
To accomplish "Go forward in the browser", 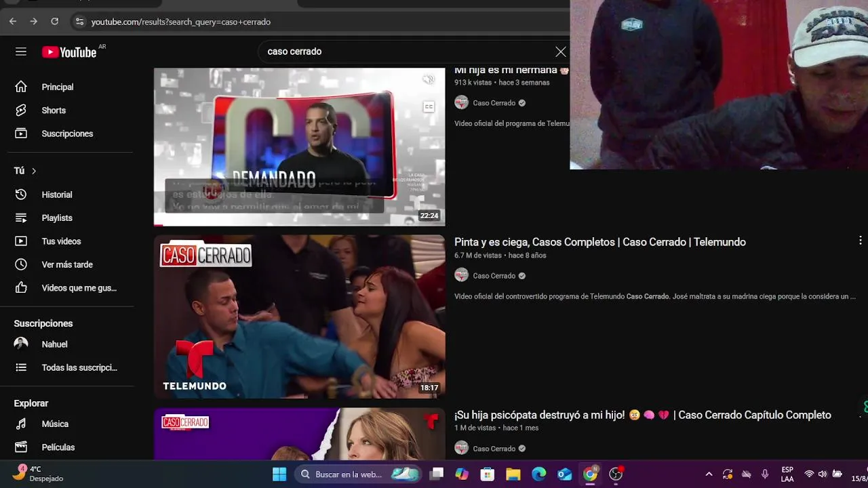I will pyautogui.click(x=33, y=22).
